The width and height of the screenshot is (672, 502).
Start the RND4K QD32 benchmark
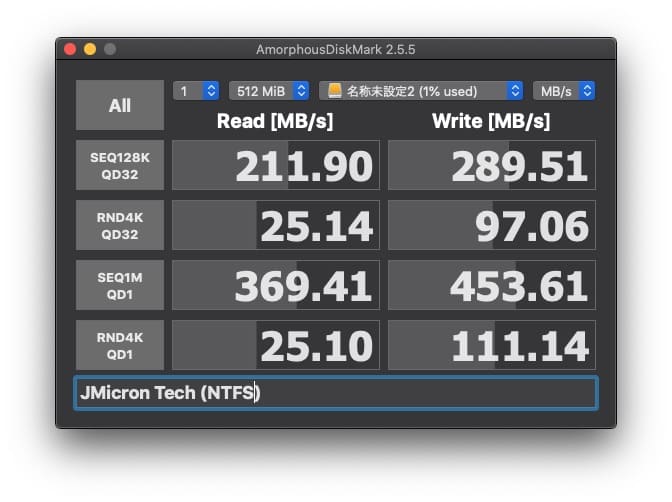119,225
